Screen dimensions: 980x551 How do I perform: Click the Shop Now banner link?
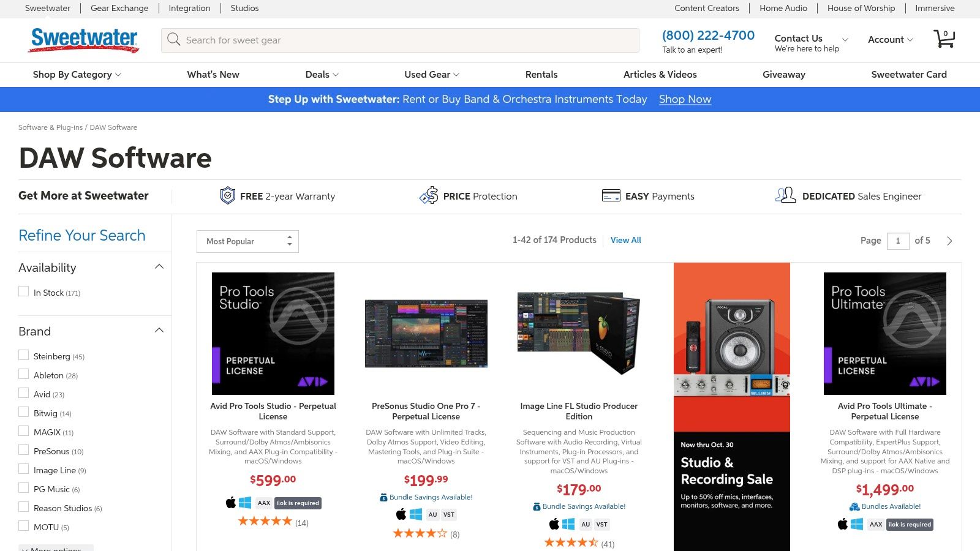pos(685,99)
